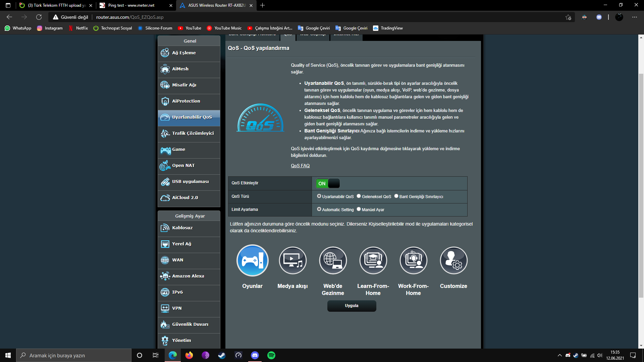Select the Work-From-Home priority icon

pyautogui.click(x=413, y=260)
